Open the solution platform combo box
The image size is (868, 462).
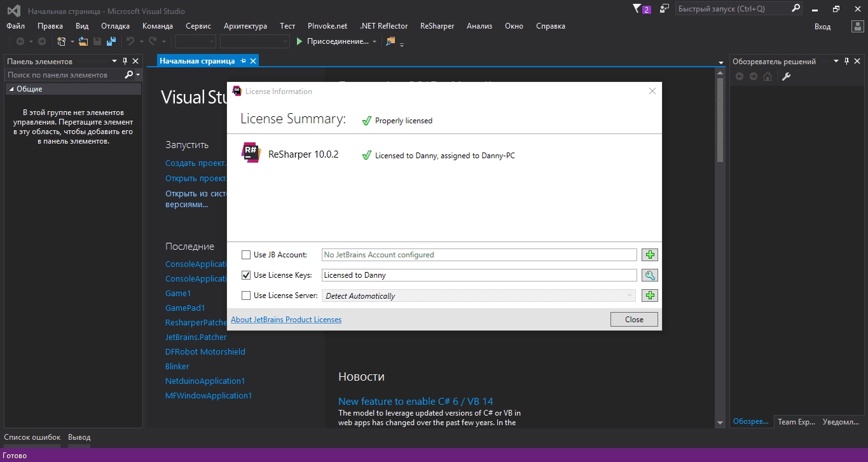click(255, 41)
